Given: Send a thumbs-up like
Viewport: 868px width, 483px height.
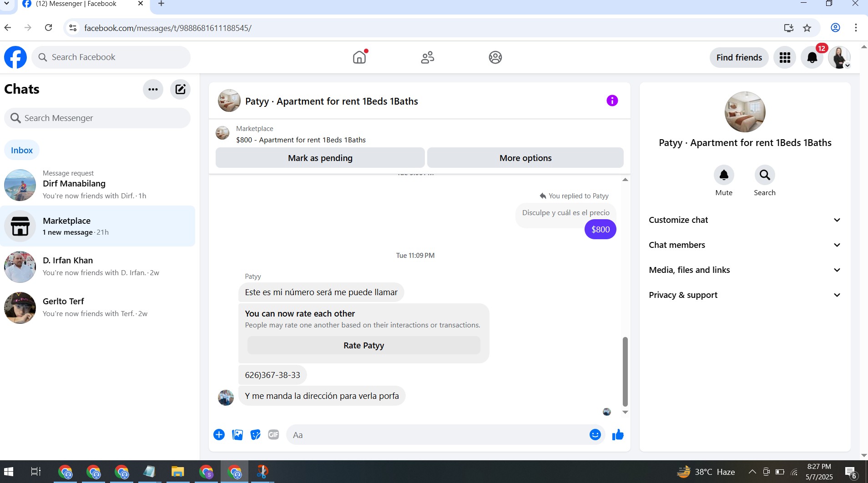Looking at the screenshot, I should (618, 435).
